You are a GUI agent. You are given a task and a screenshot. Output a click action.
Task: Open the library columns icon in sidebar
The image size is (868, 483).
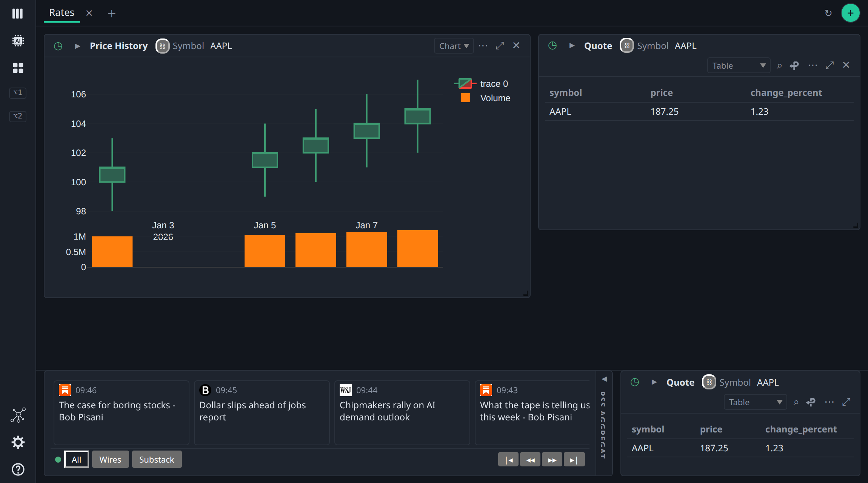coord(18,14)
